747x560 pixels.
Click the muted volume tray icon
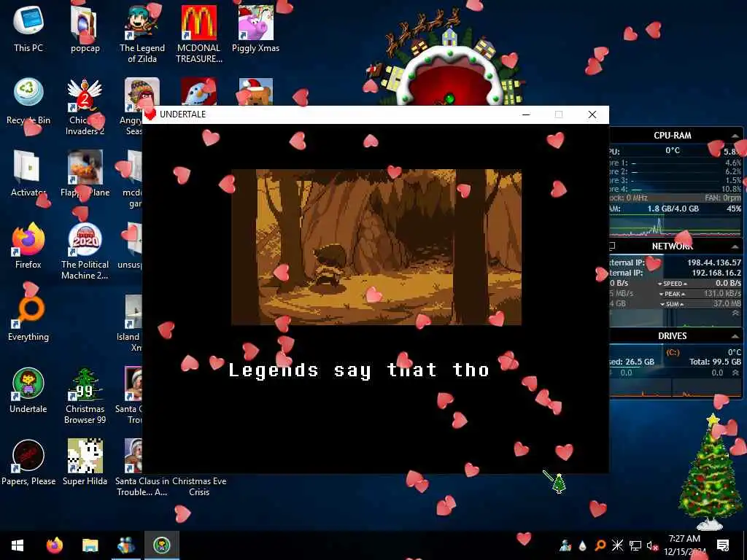[652, 545]
